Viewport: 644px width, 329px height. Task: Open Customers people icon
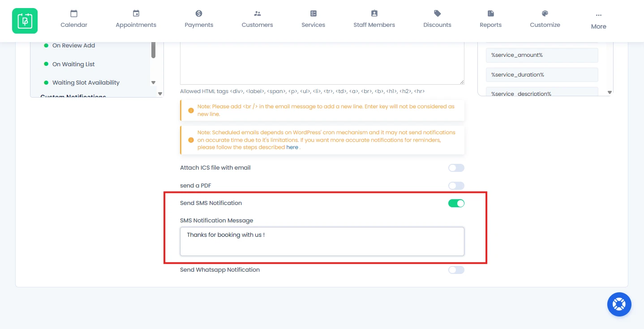point(257,14)
